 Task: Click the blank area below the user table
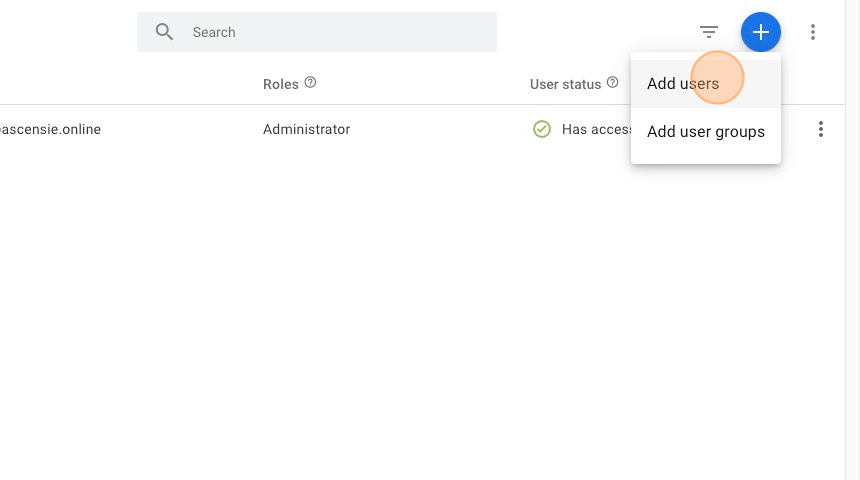(400, 320)
